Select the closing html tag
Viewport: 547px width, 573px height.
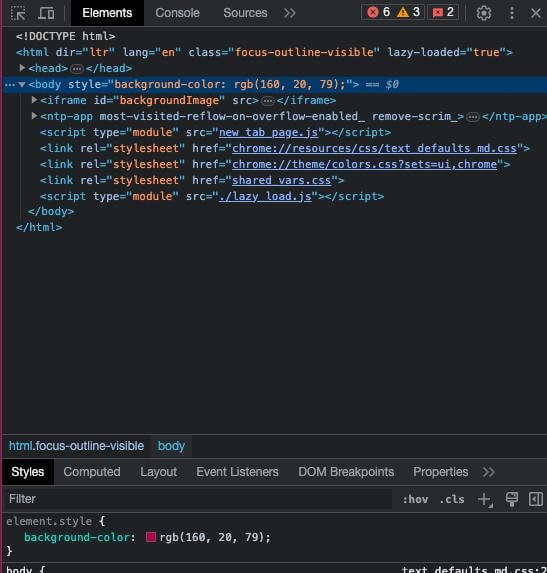coord(39,227)
